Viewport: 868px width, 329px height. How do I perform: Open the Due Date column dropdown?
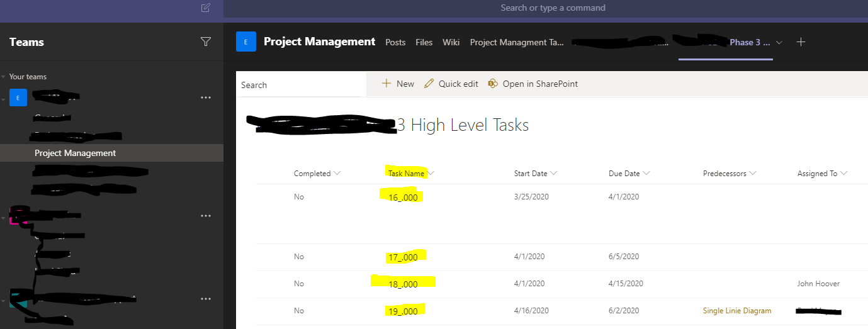(x=646, y=174)
